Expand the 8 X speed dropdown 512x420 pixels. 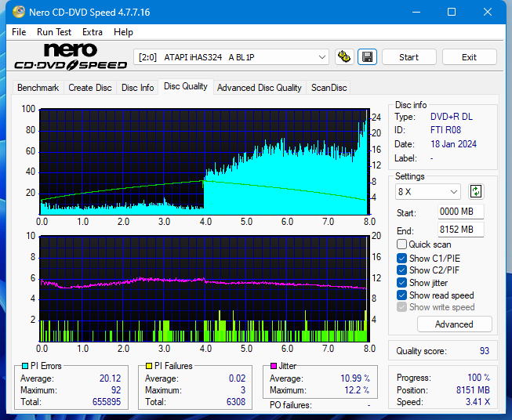pyautogui.click(x=428, y=191)
